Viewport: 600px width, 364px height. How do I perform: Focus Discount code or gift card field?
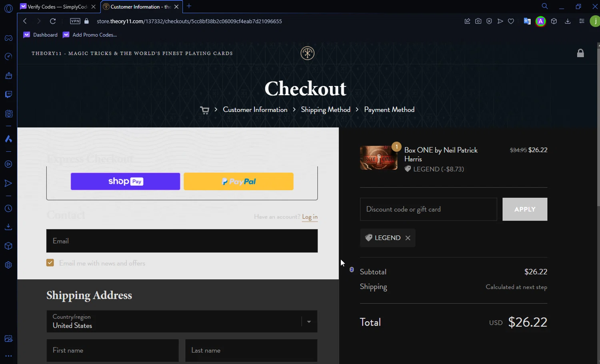click(428, 209)
